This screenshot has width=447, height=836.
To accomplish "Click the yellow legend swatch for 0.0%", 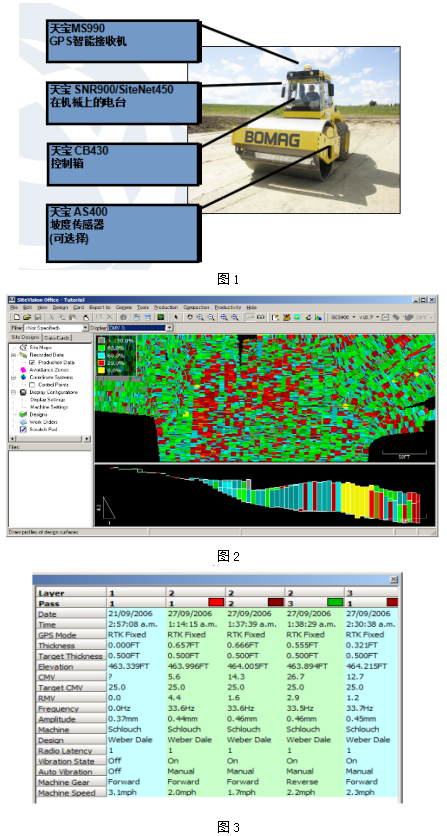I will pyautogui.click(x=101, y=370).
